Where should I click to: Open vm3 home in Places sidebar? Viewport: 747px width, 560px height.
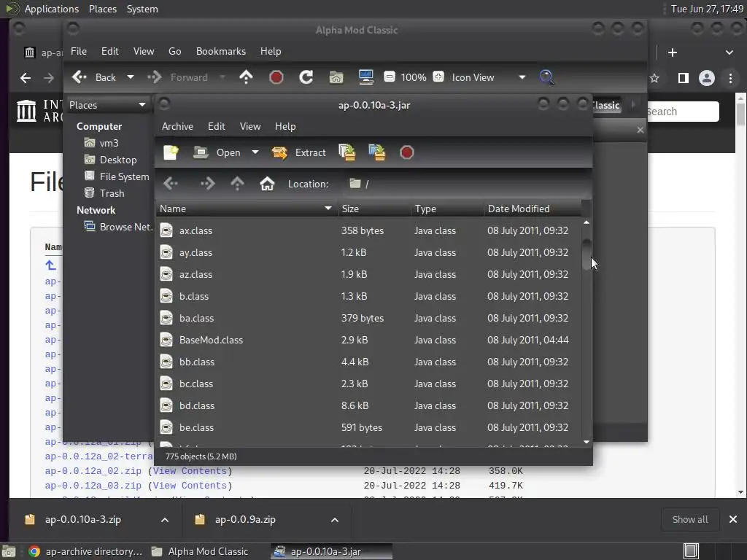coord(109,143)
